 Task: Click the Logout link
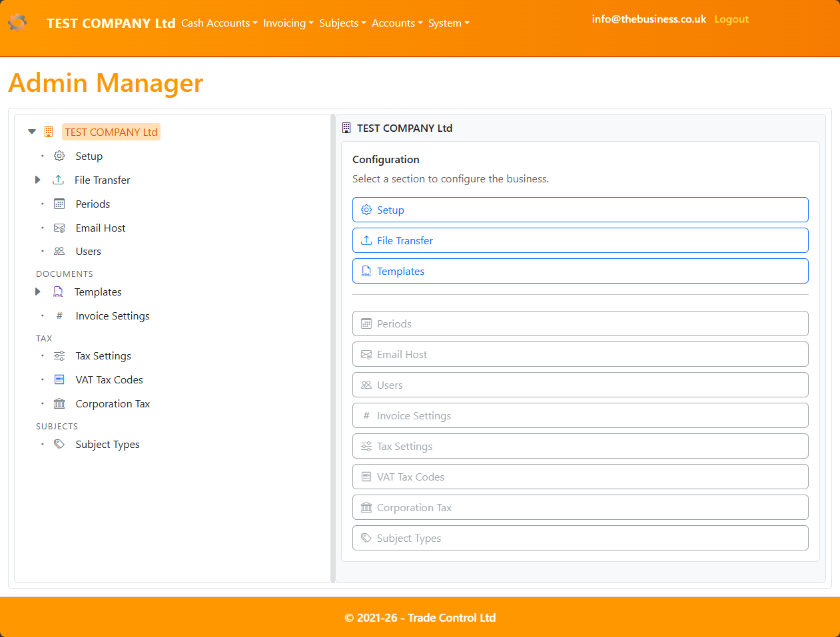point(731,19)
